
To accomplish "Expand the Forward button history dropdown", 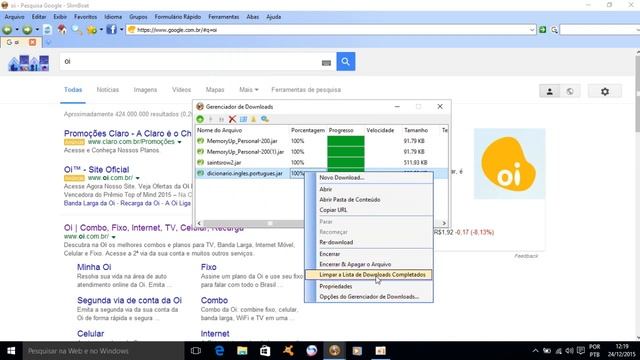I will click(x=37, y=29).
